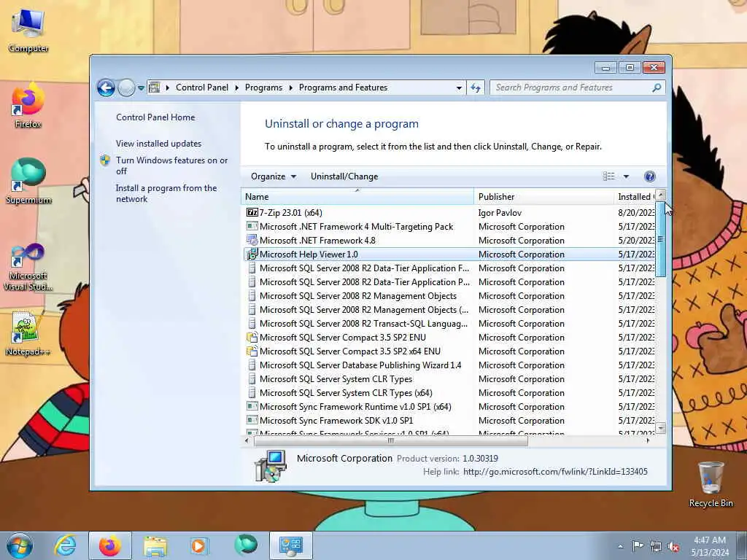Select Microsoft .NET Framework 4 Multi-Targeting Pack
The width and height of the screenshot is (747, 560).
click(449, 227)
